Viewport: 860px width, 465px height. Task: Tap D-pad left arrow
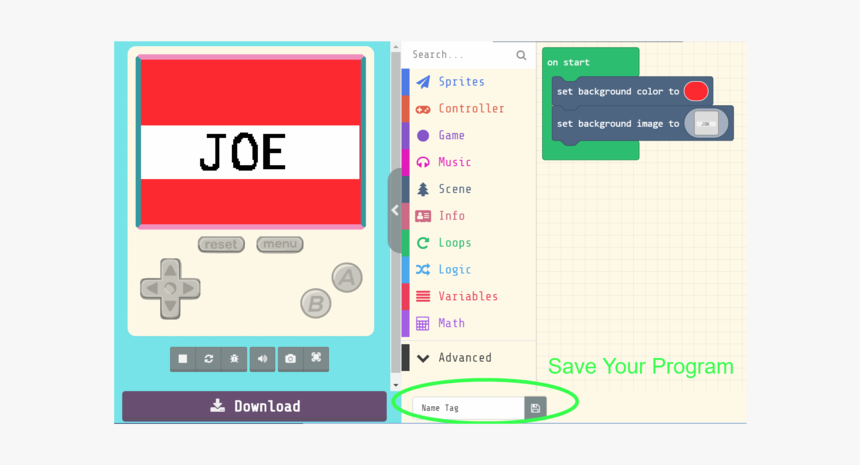click(151, 288)
